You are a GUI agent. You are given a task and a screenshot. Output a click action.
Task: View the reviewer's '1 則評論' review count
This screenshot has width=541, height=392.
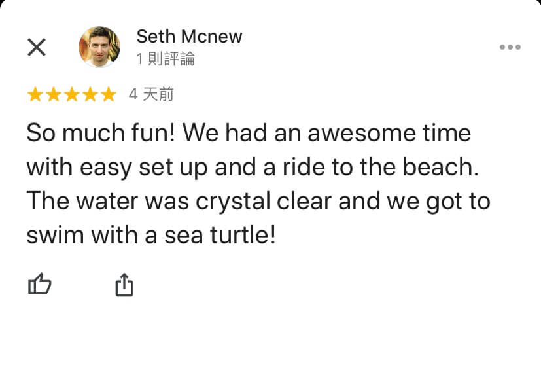[x=166, y=59]
